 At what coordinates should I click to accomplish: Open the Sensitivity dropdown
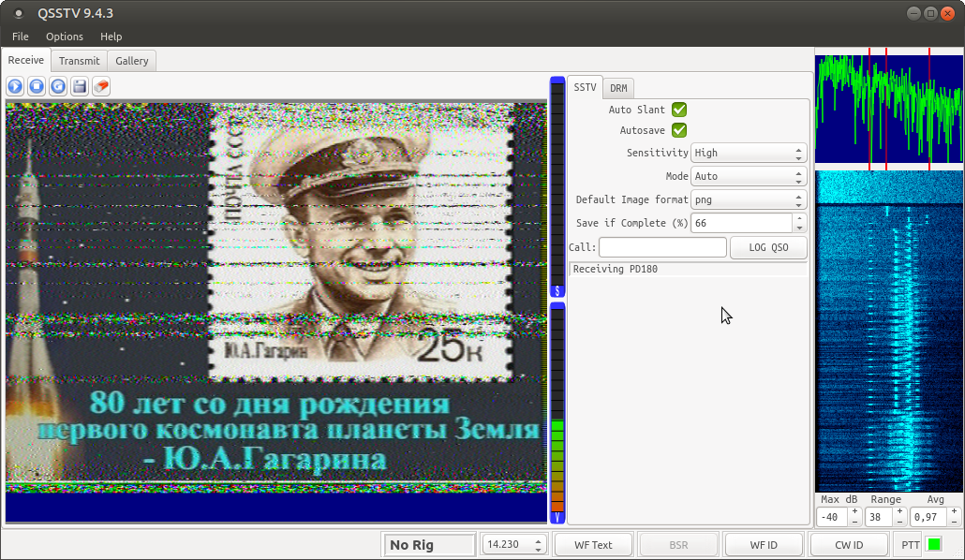748,153
